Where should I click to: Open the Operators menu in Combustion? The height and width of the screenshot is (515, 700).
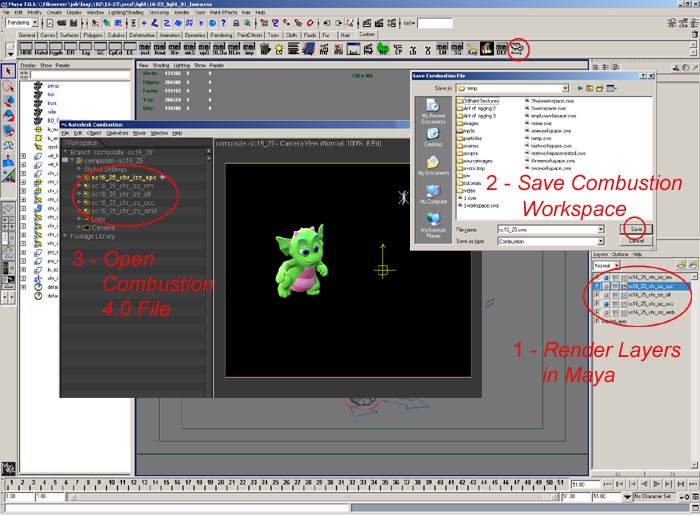tap(118, 132)
